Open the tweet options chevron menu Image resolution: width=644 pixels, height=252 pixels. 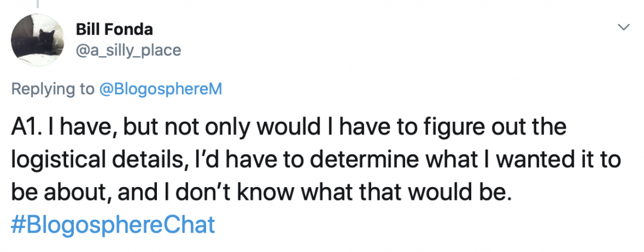click(624, 27)
